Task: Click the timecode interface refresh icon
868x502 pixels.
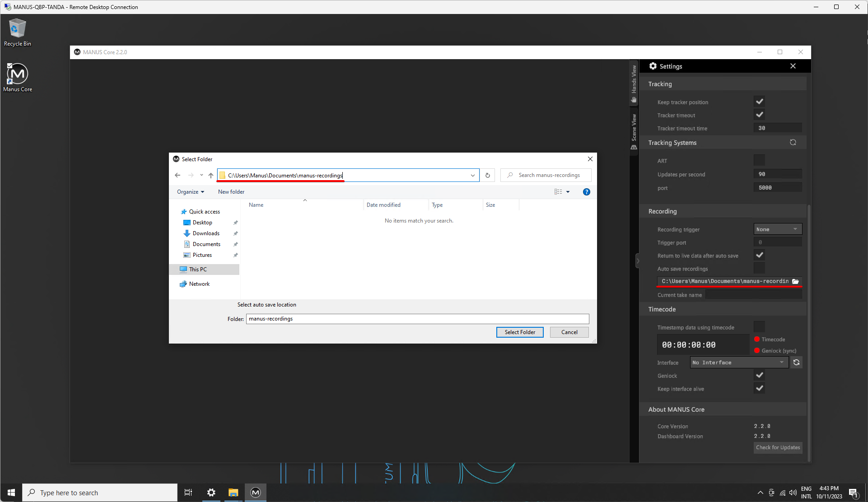Action: click(x=796, y=363)
